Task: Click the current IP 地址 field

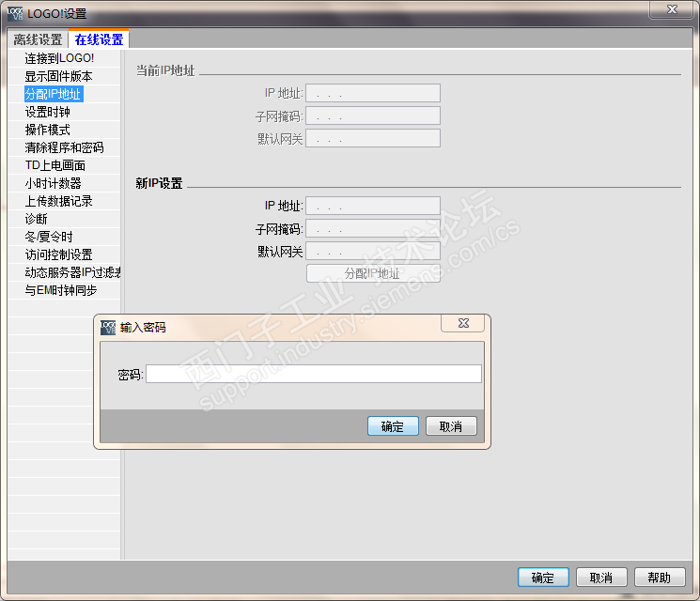Action: point(373,93)
